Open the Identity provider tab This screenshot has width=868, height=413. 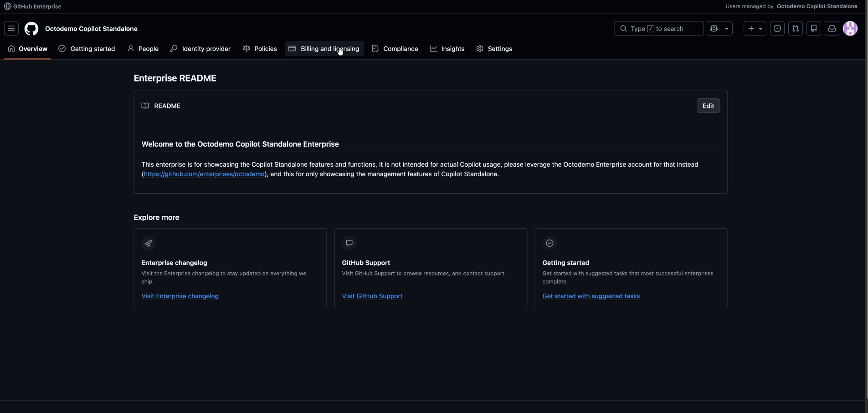(x=200, y=49)
